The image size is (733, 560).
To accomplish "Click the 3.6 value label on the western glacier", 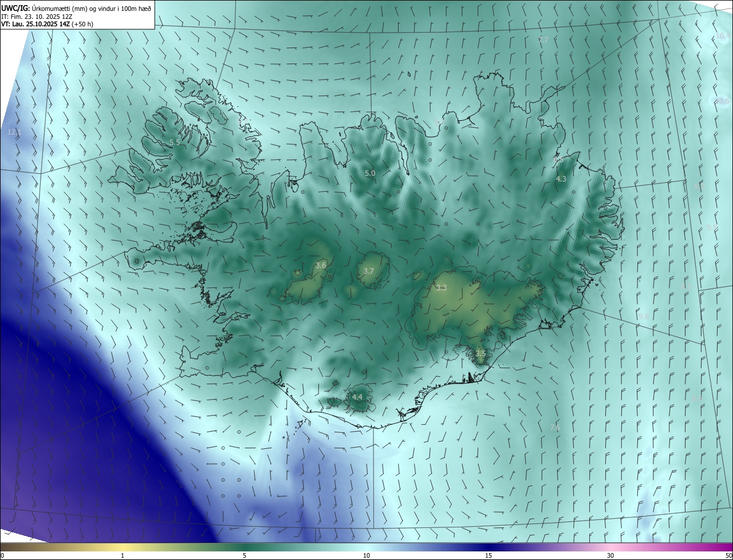I will point(321,265).
